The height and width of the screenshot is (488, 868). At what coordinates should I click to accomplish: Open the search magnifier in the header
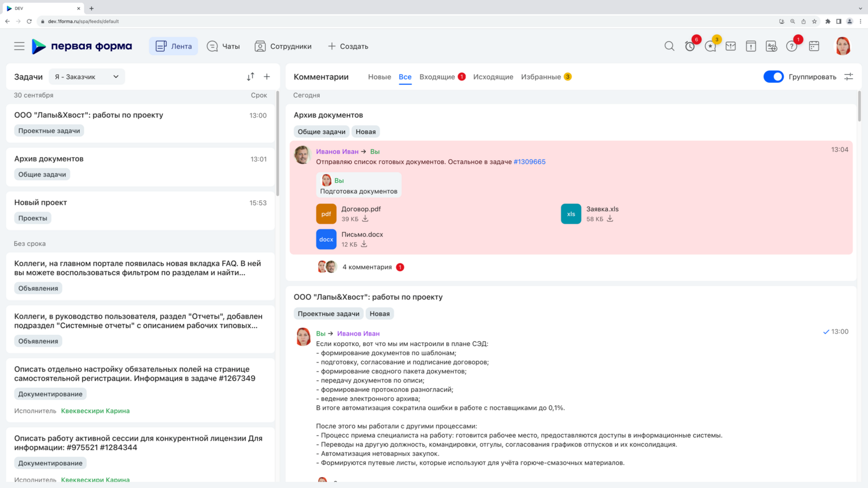tap(669, 46)
